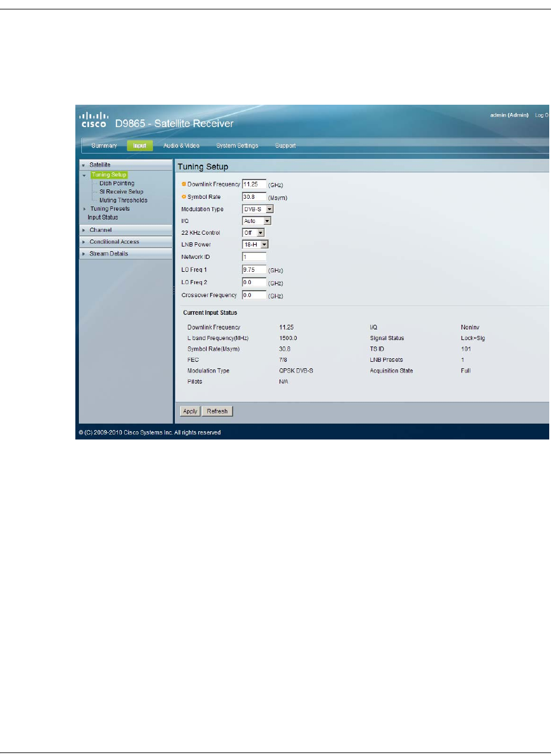
Task: Click the Signal Status value Lock+Sig
Action: 473,338
